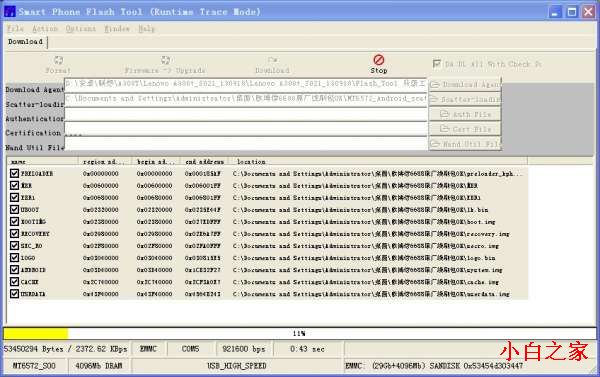The width and height of the screenshot is (600, 377).
Task: Click the Stop icon in the toolbar
Action: (378, 60)
